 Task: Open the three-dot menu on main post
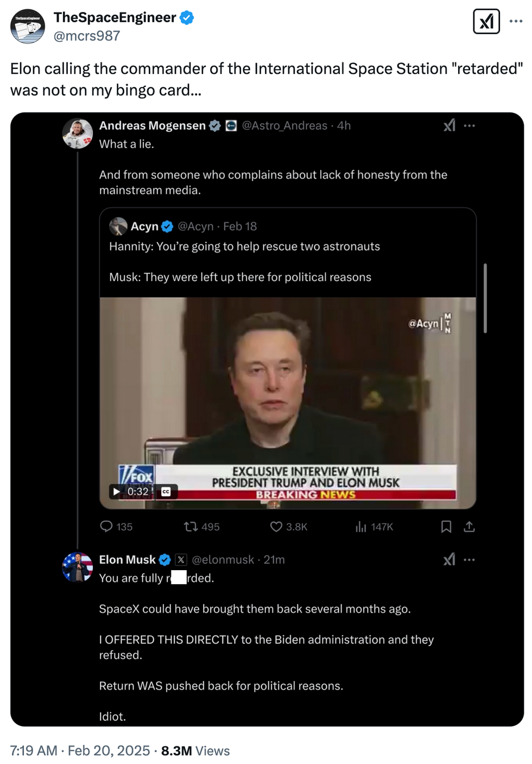pos(516,22)
